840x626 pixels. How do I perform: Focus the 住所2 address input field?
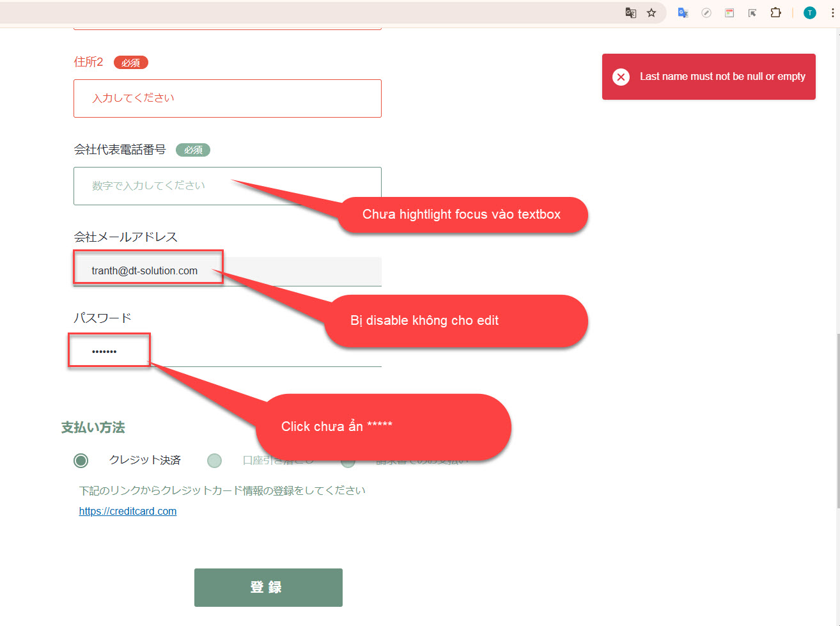(x=227, y=98)
